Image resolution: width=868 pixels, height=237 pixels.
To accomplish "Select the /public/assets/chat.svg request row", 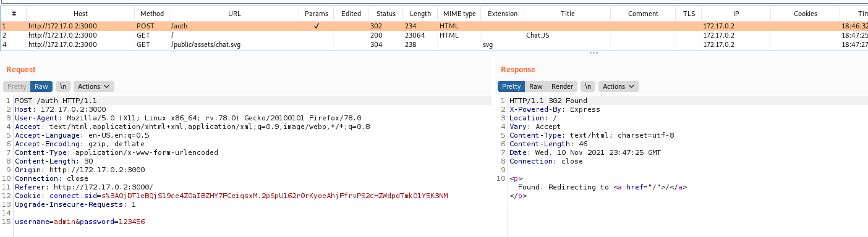I will pyautogui.click(x=434, y=44).
